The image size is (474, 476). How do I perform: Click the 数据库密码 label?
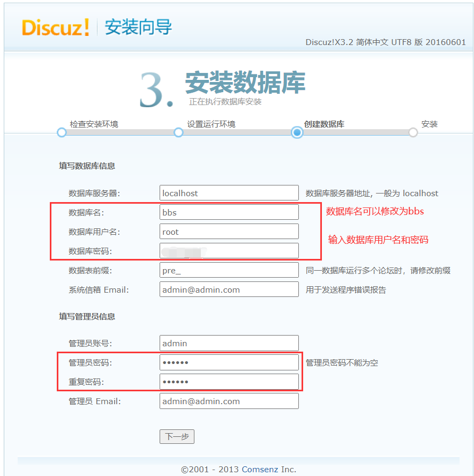tap(91, 251)
